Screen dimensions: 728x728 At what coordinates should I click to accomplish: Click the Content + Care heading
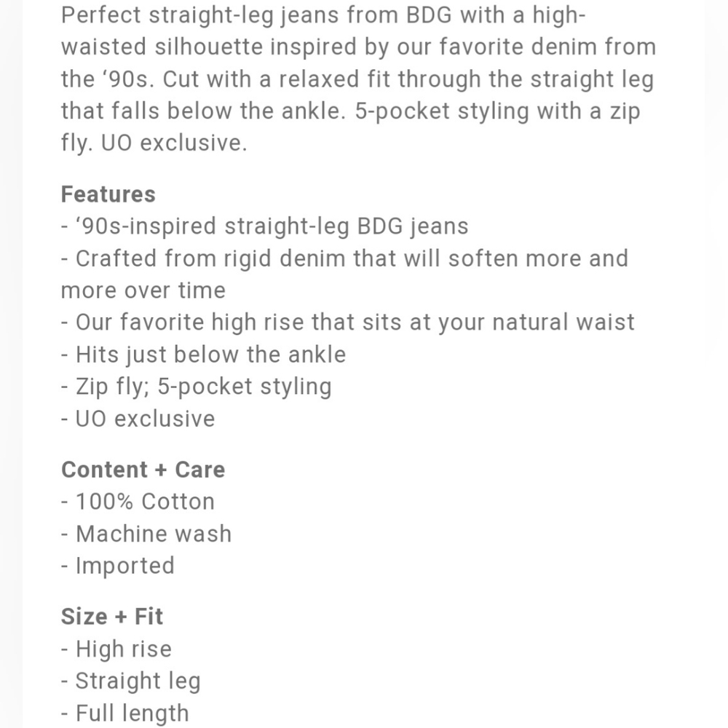pos(143,470)
